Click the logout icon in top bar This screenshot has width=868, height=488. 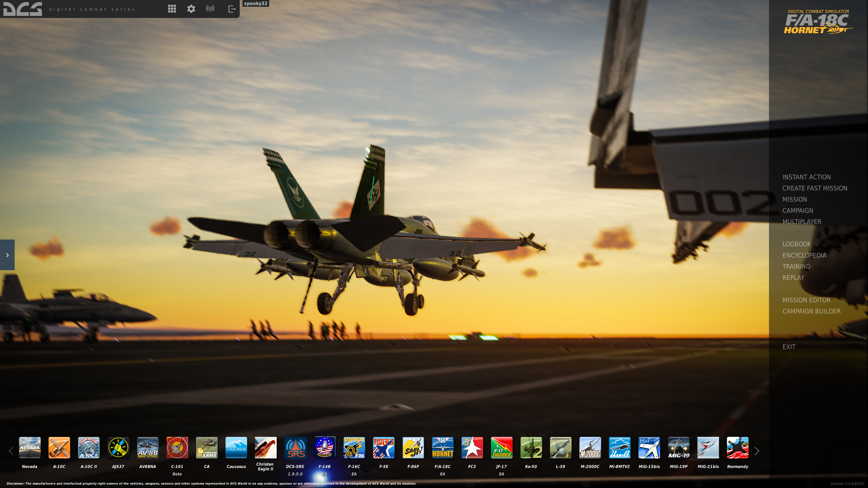coord(232,9)
